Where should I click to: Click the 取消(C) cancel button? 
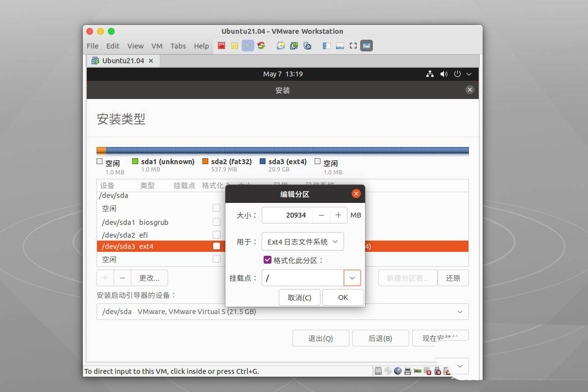(299, 297)
